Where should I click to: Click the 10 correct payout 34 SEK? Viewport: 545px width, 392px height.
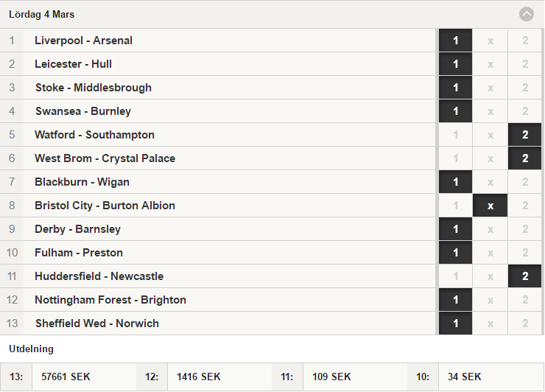tap(465, 377)
